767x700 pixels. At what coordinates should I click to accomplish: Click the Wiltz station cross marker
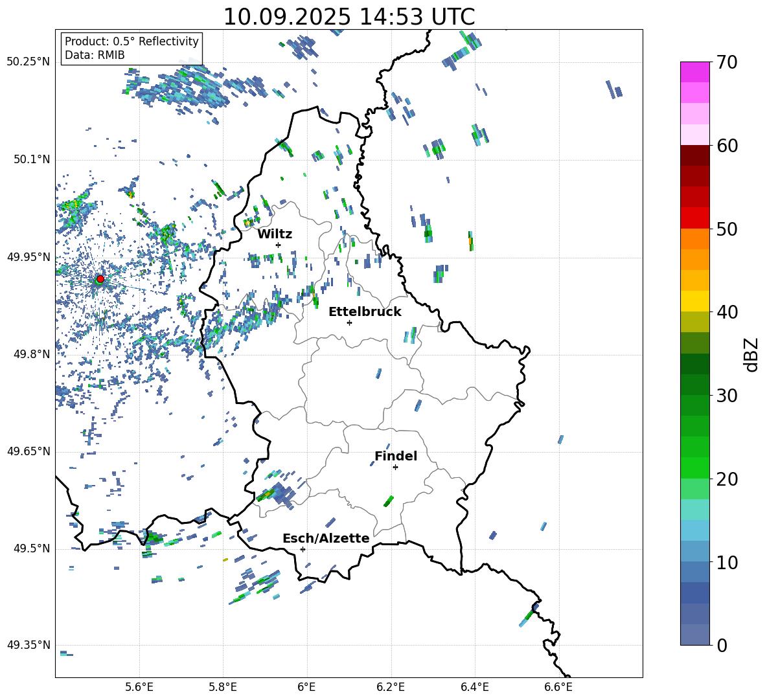click(278, 245)
